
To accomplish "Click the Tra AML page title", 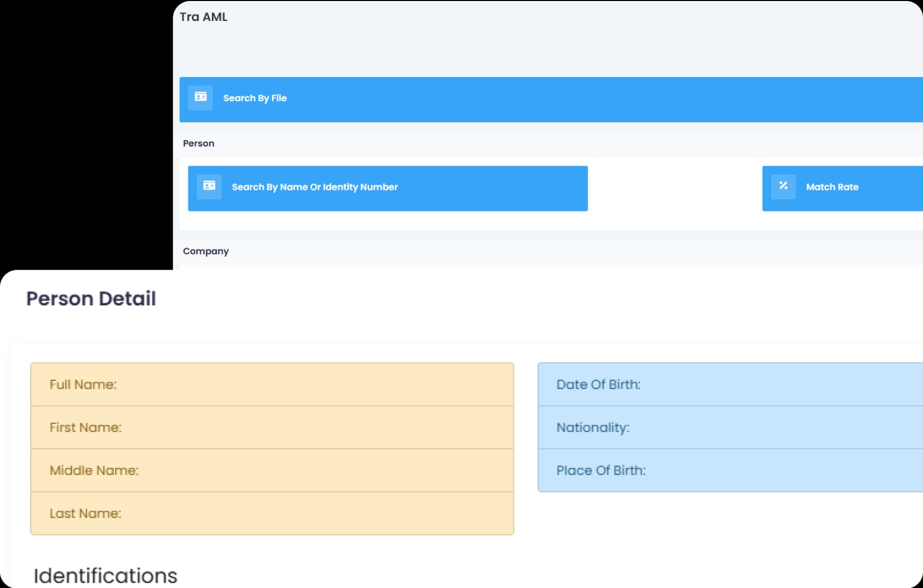I will click(203, 17).
